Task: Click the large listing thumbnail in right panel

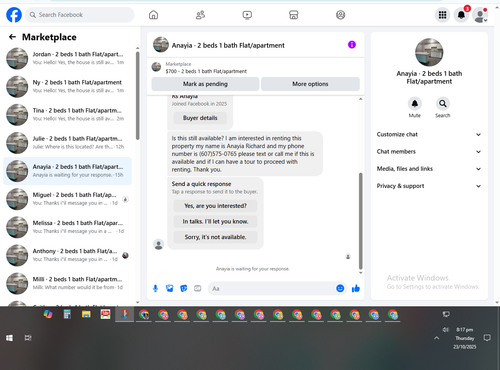Action: pos(429,52)
